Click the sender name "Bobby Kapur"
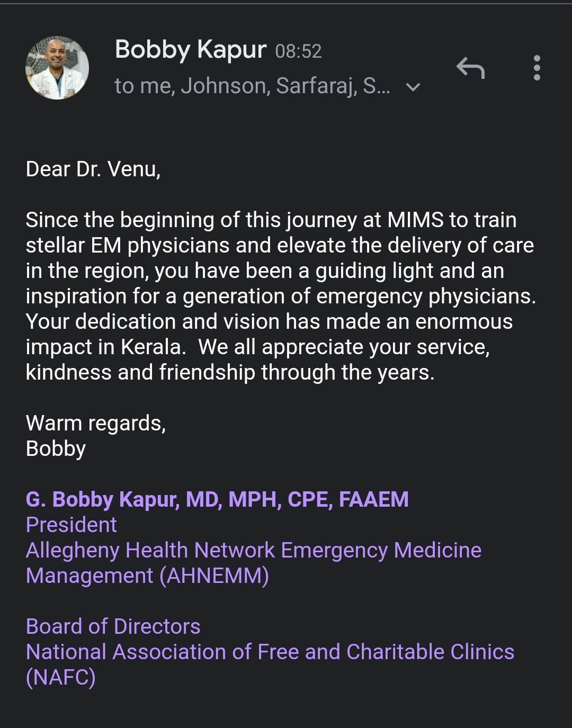The height and width of the screenshot is (728, 572). click(x=190, y=50)
